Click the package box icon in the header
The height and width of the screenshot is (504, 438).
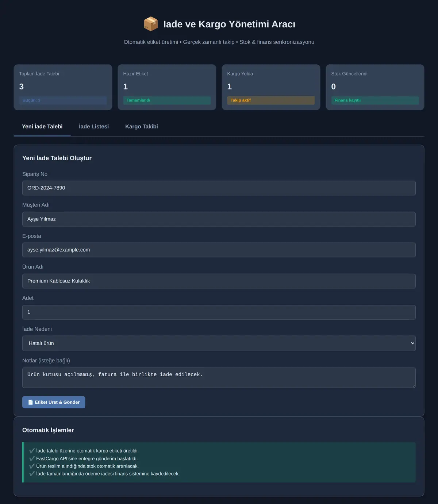click(x=151, y=24)
